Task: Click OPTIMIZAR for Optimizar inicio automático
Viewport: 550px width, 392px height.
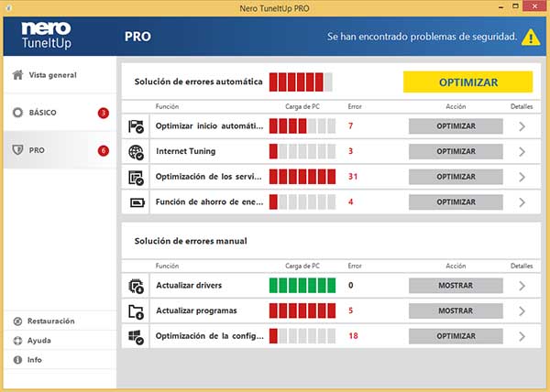Action: (456, 126)
